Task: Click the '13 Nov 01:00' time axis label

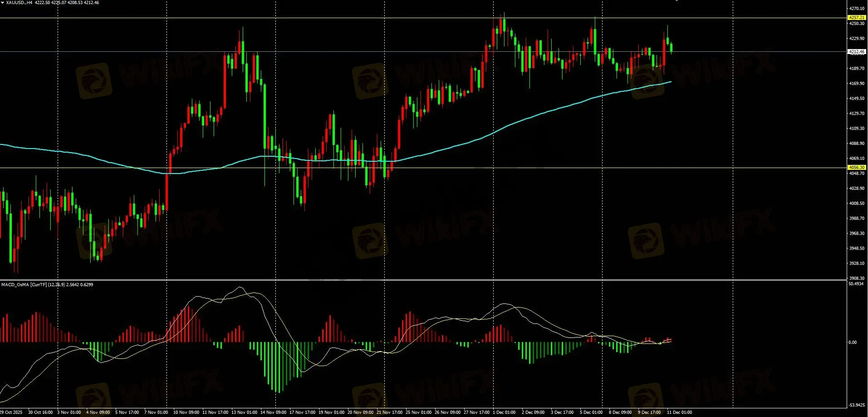Action: click(x=244, y=412)
